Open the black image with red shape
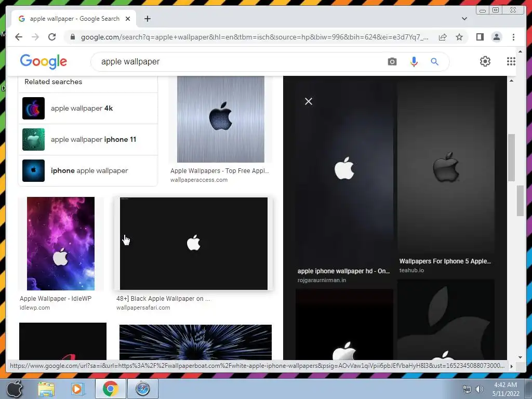This screenshot has width=532, height=399. point(63,341)
